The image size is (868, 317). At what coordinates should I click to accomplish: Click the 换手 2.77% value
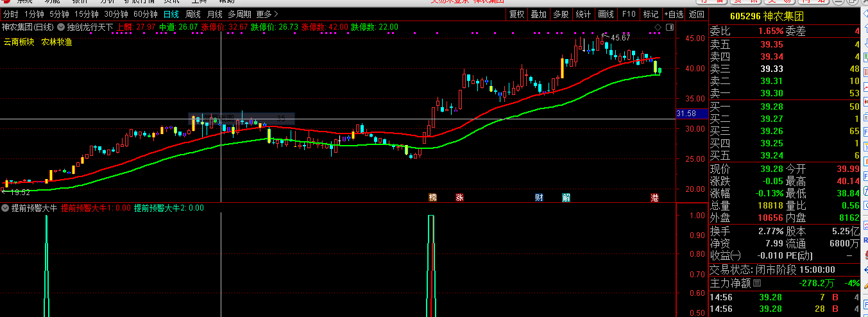click(x=770, y=231)
